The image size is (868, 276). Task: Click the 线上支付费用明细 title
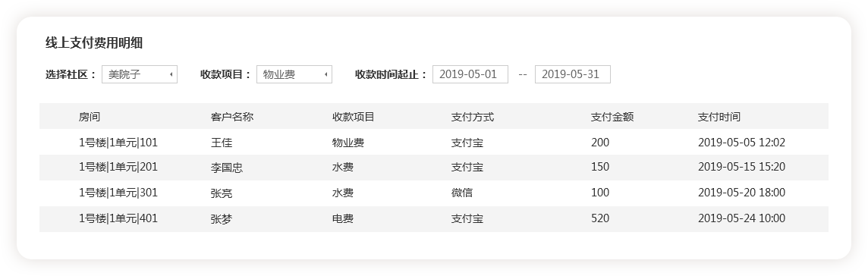click(94, 43)
